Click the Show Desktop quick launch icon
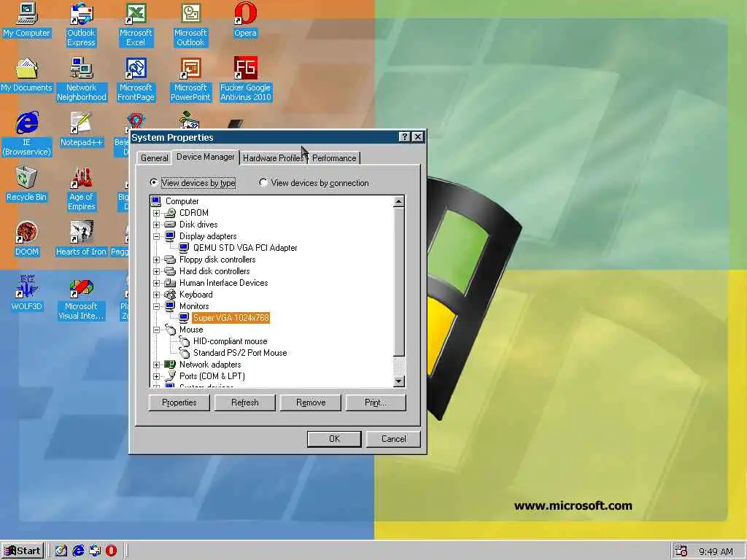Image resolution: width=747 pixels, height=560 pixels. (x=61, y=551)
